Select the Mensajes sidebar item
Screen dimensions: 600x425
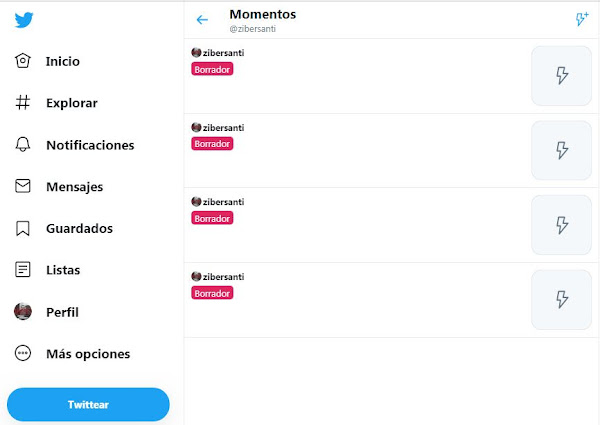click(74, 187)
